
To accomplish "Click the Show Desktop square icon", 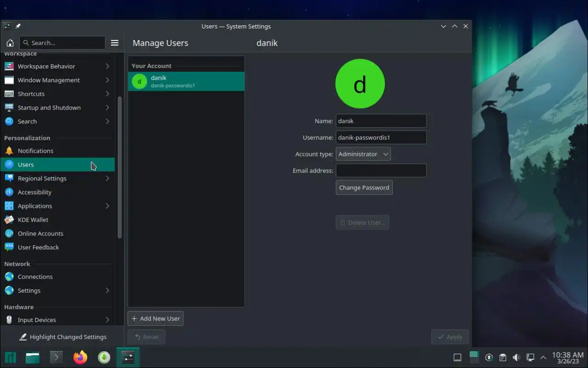I will 458,357.
